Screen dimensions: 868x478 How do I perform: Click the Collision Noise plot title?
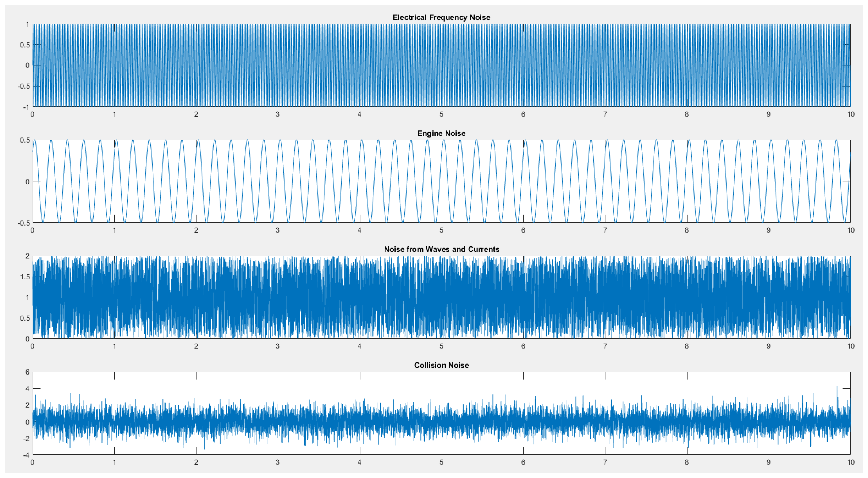pos(441,365)
